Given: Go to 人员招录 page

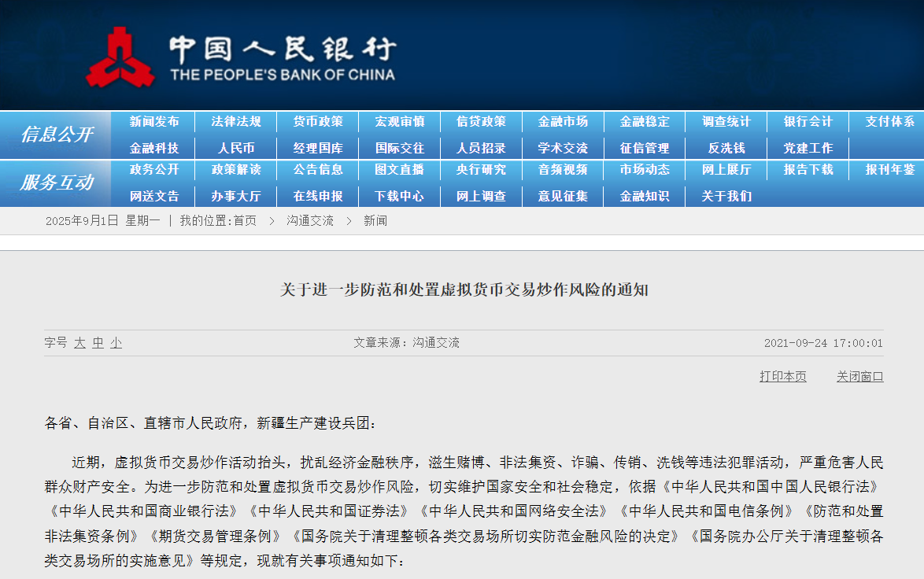Looking at the screenshot, I should click(481, 148).
